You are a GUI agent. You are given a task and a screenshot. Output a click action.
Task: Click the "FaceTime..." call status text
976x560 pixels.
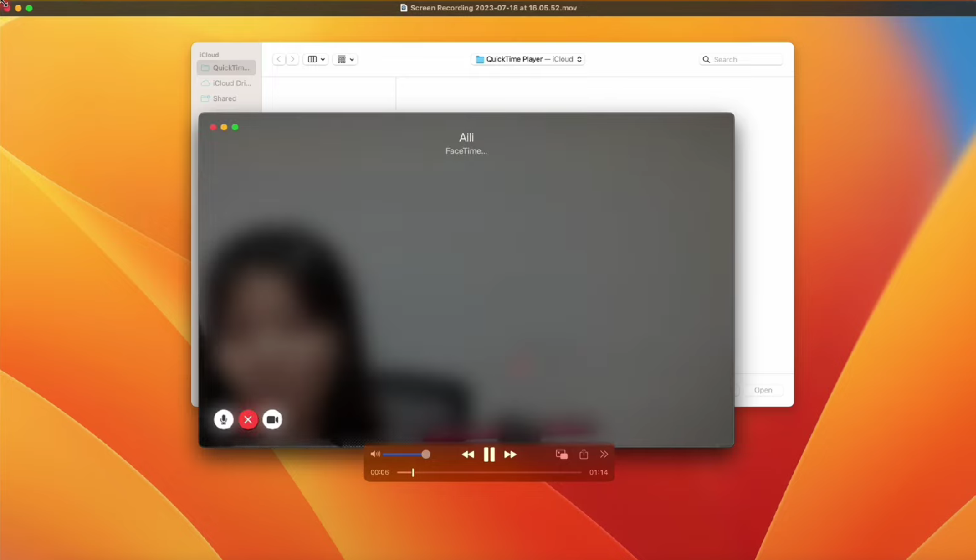[x=466, y=151]
